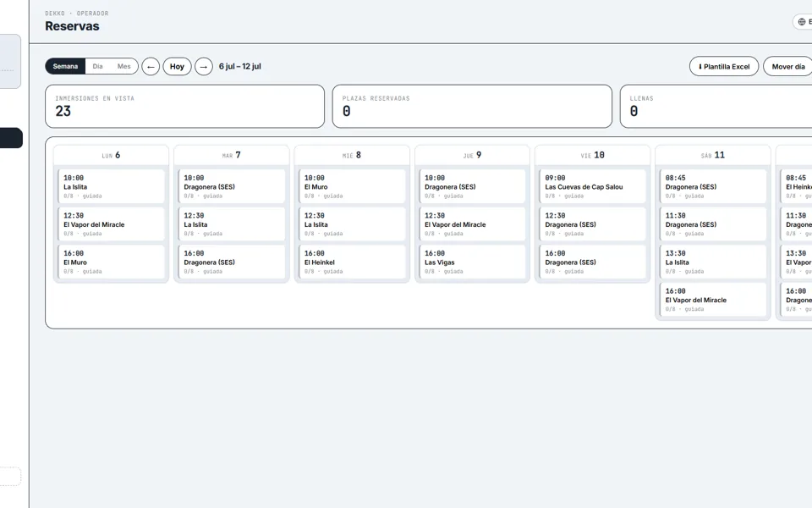Viewport: 812px width, 508px height.
Task: Open Wednesday 12:30 La Islita dive
Action: point(352,224)
